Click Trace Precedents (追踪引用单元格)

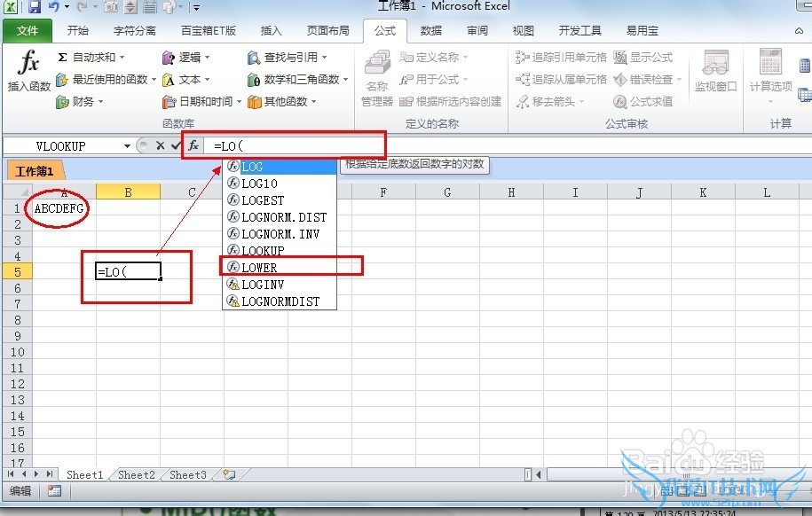561,57
